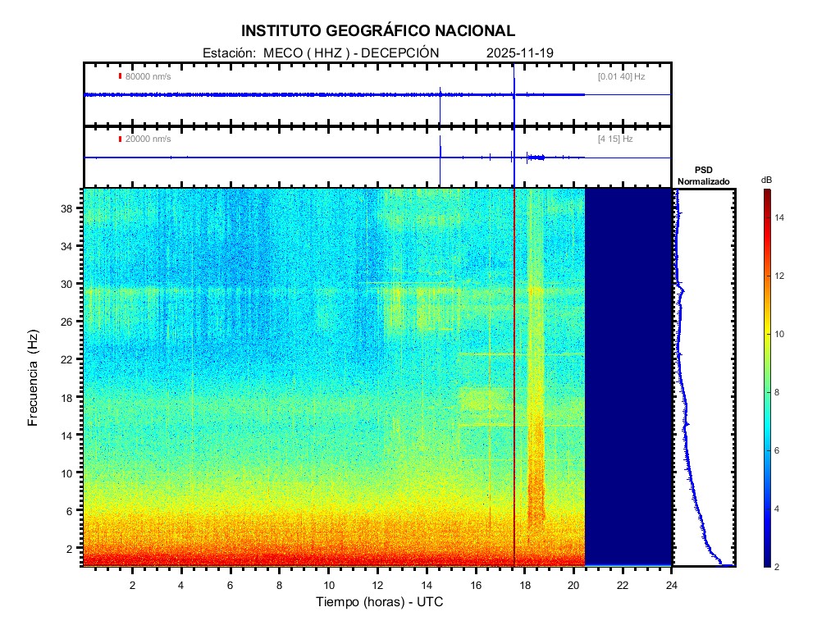
Task: Click the dark blue bottom of the dB colorbar
Action: pos(766,562)
